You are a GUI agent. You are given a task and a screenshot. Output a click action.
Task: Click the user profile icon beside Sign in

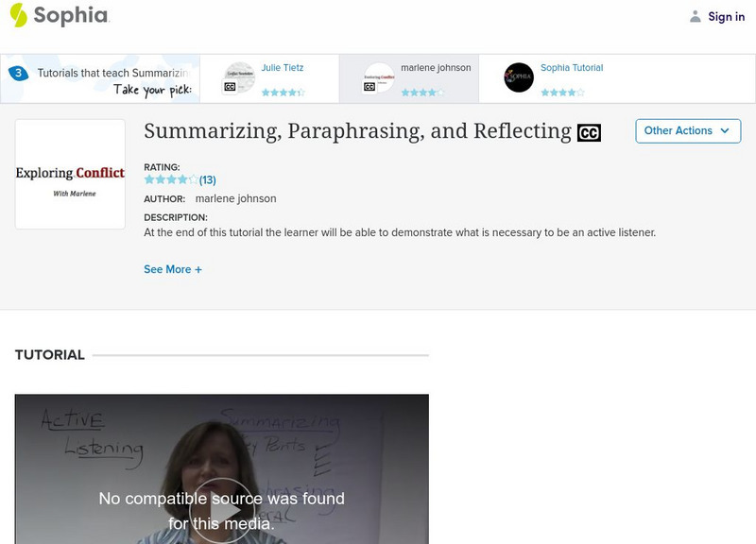[695, 17]
